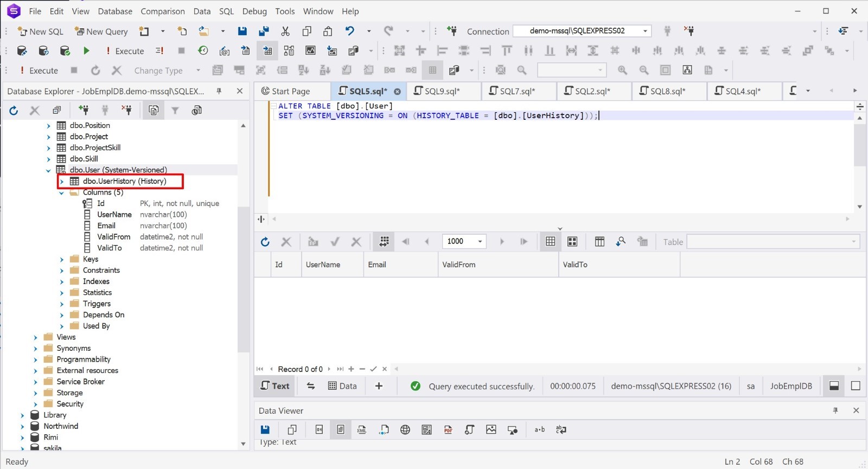
Task: Click Execute button in third toolbar
Action: pyautogui.click(x=39, y=70)
